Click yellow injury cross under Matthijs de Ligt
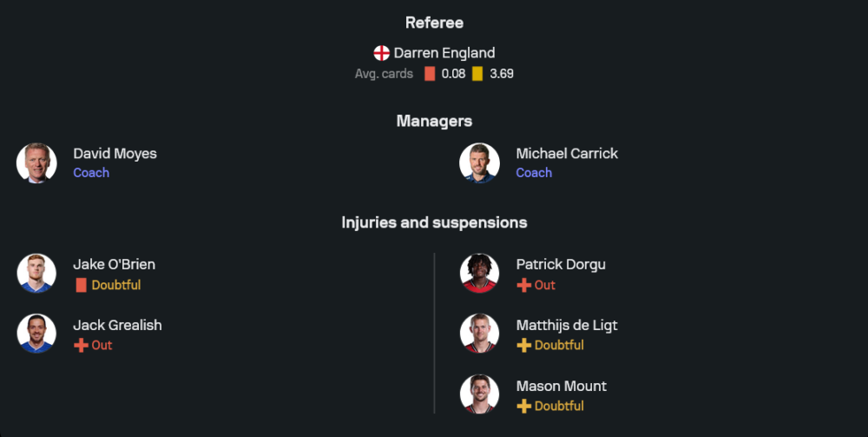This screenshot has height=437, width=868. (523, 346)
